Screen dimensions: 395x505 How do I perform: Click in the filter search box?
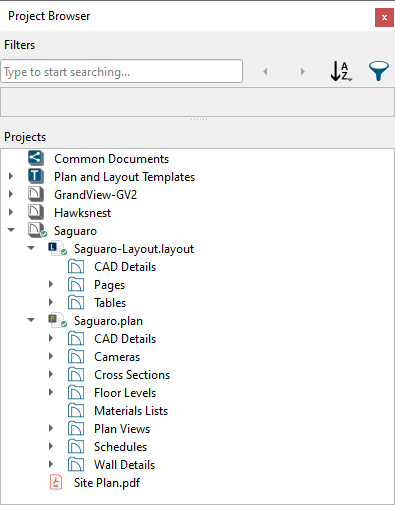click(x=121, y=71)
